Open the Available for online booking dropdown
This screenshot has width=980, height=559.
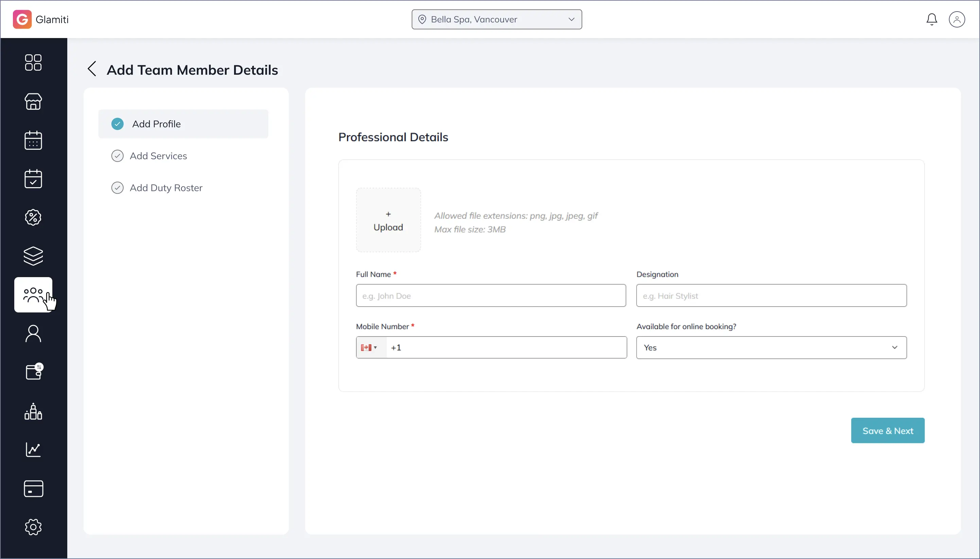pyautogui.click(x=771, y=347)
